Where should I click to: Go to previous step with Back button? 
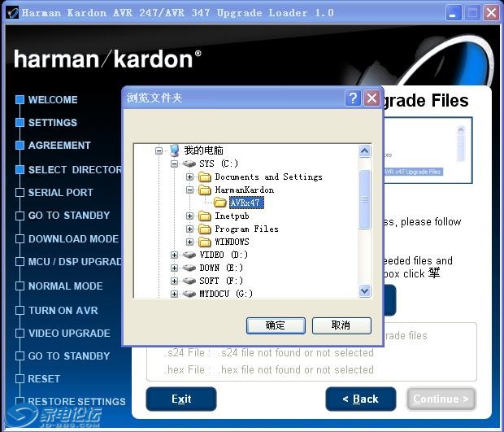[361, 399]
